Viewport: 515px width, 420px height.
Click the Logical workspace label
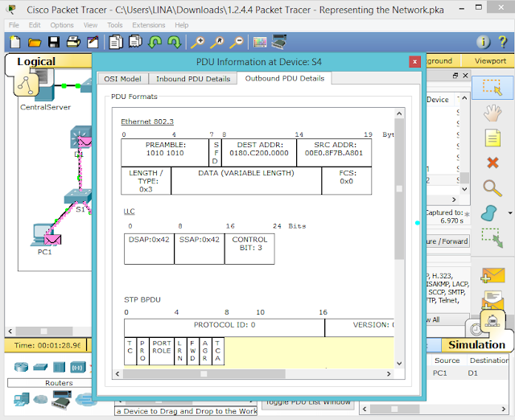pyautogui.click(x=36, y=61)
